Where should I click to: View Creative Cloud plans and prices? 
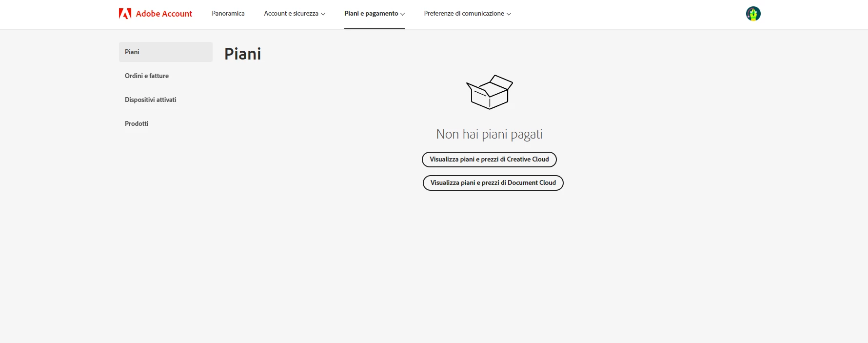click(489, 160)
